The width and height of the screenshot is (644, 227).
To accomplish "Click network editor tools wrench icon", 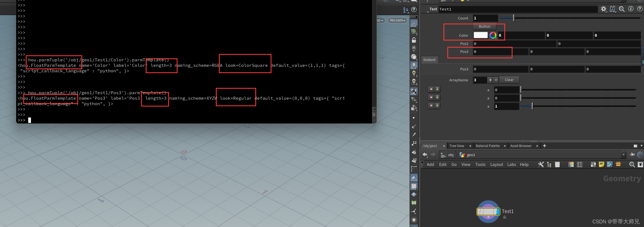I will [x=541, y=165].
